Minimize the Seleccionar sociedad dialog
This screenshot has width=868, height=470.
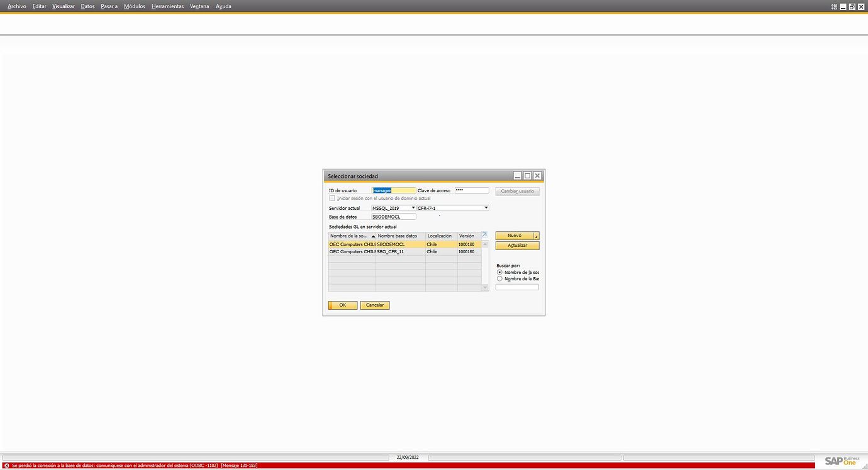[x=517, y=176]
